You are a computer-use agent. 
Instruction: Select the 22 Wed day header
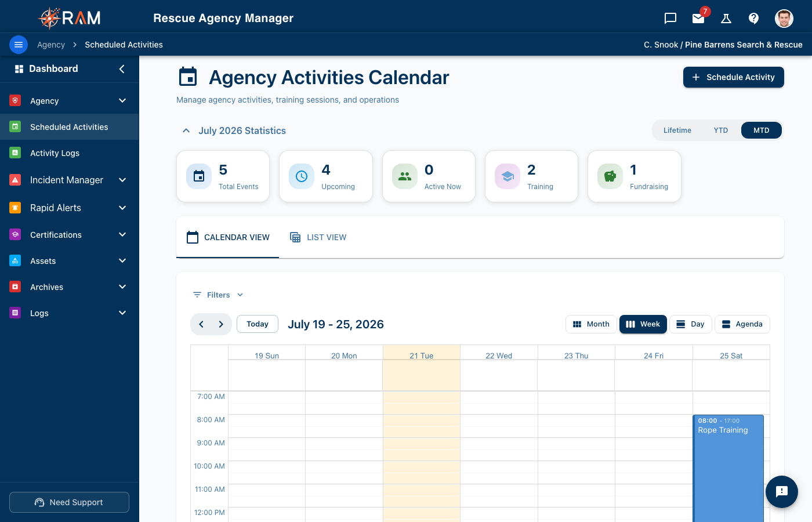pyautogui.click(x=499, y=355)
